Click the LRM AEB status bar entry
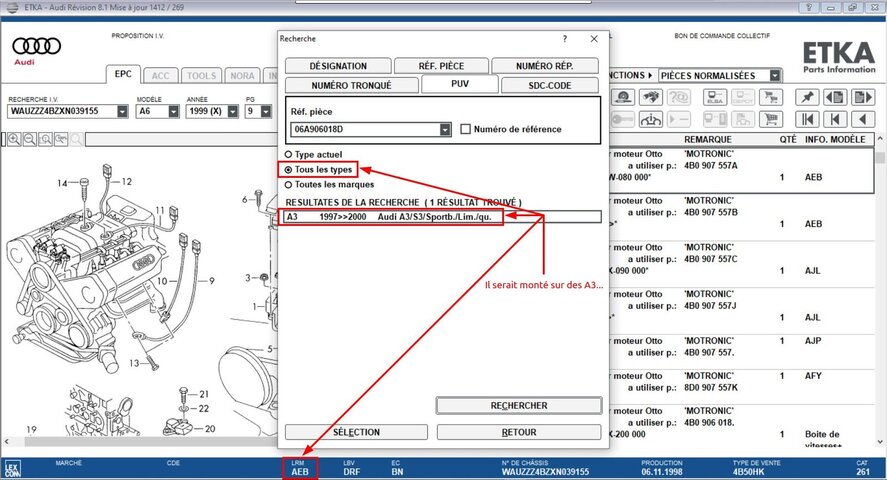The height and width of the screenshot is (480, 887). click(x=300, y=468)
